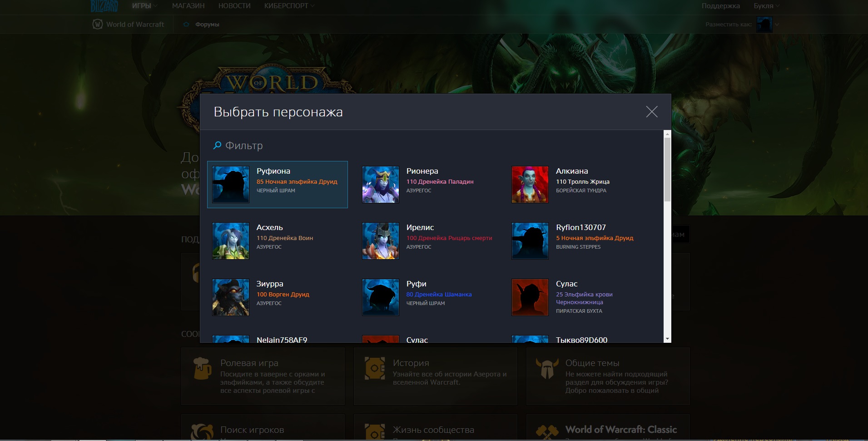Click the character name Зиурра
The width and height of the screenshot is (868, 441).
270,284
